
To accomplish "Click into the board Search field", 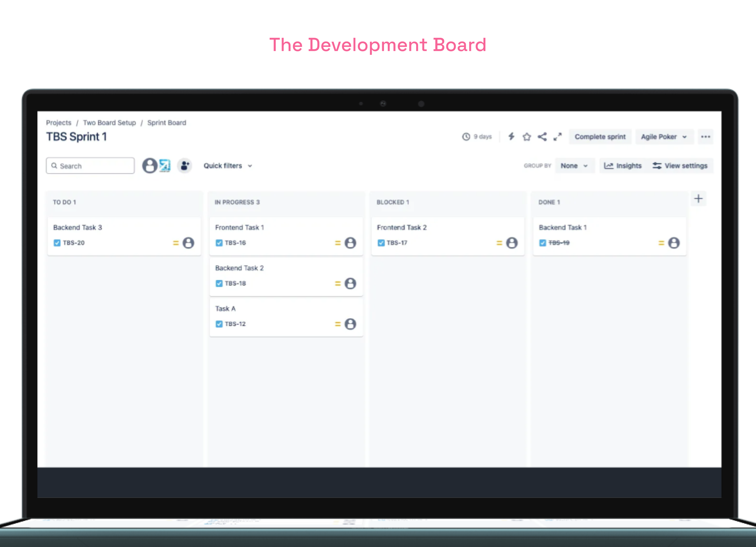I will (x=91, y=166).
